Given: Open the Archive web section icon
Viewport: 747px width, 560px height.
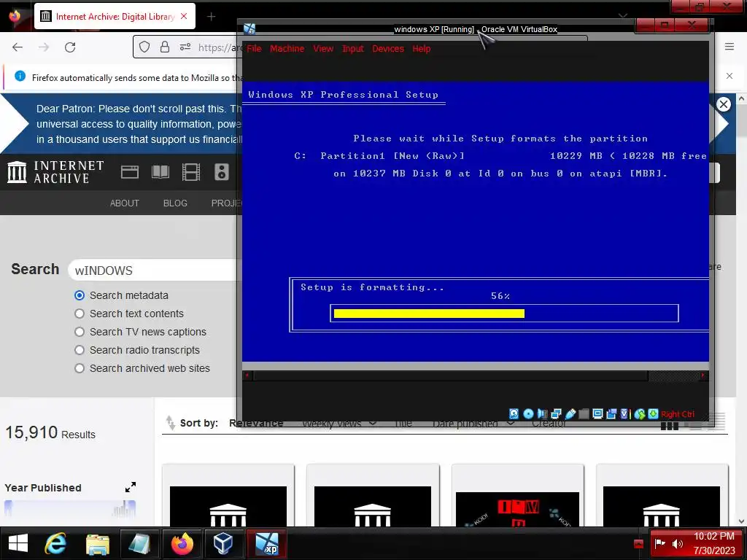Looking at the screenshot, I should pos(130,172).
